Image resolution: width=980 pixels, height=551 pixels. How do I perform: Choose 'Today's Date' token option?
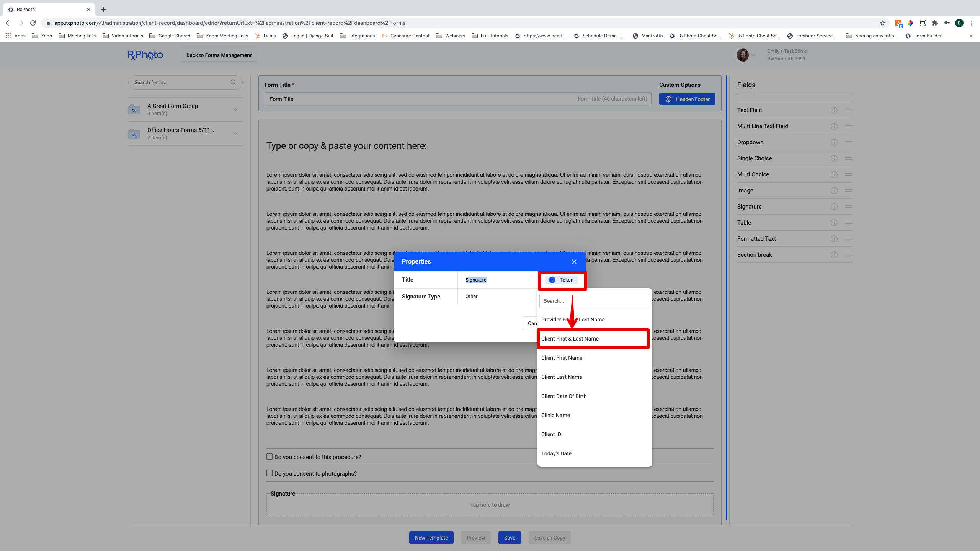coord(556,453)
